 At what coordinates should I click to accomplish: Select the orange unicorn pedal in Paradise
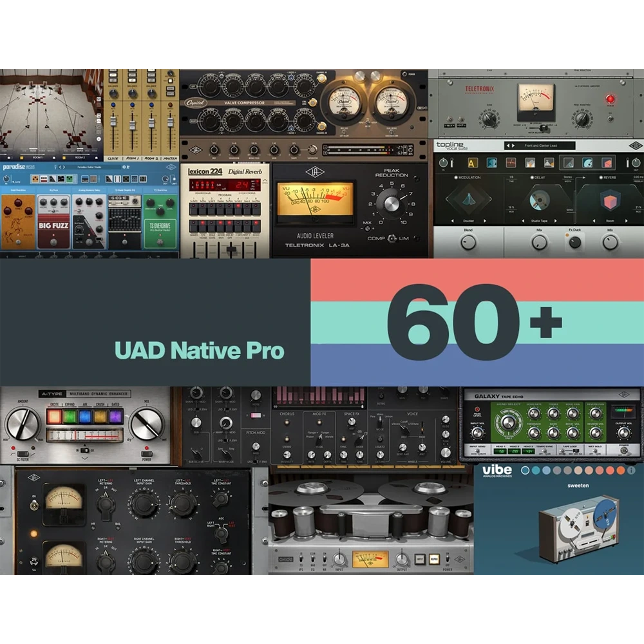click(18, 222)
